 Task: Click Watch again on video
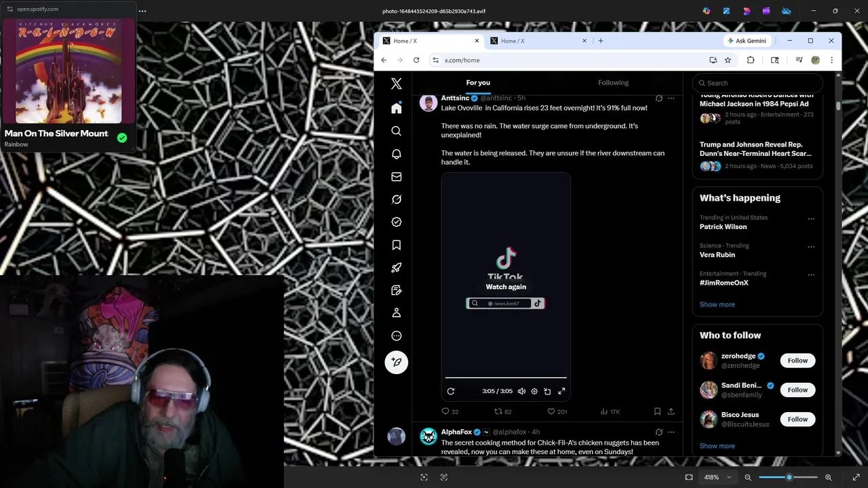(x=506, y=287)
